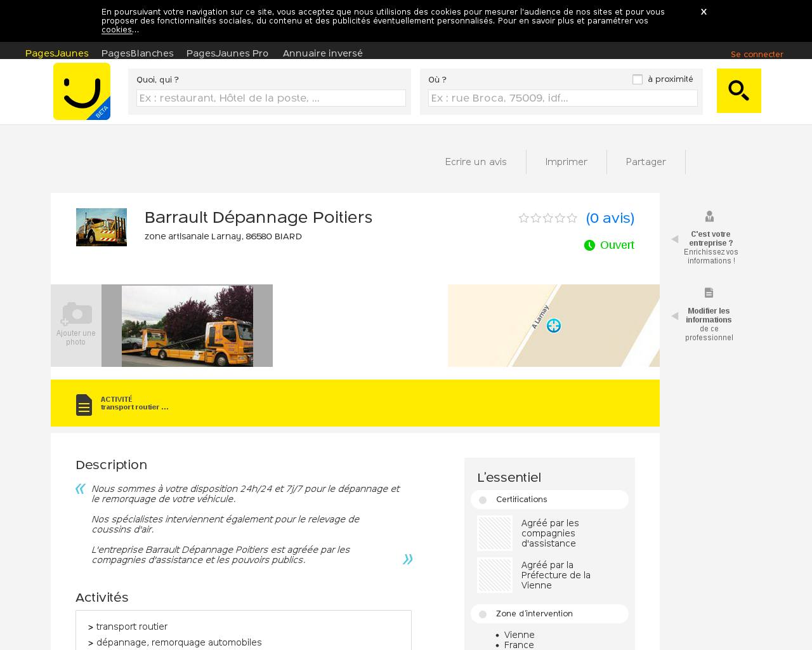Toggle the à proximité checkbox

click(638, 79)
